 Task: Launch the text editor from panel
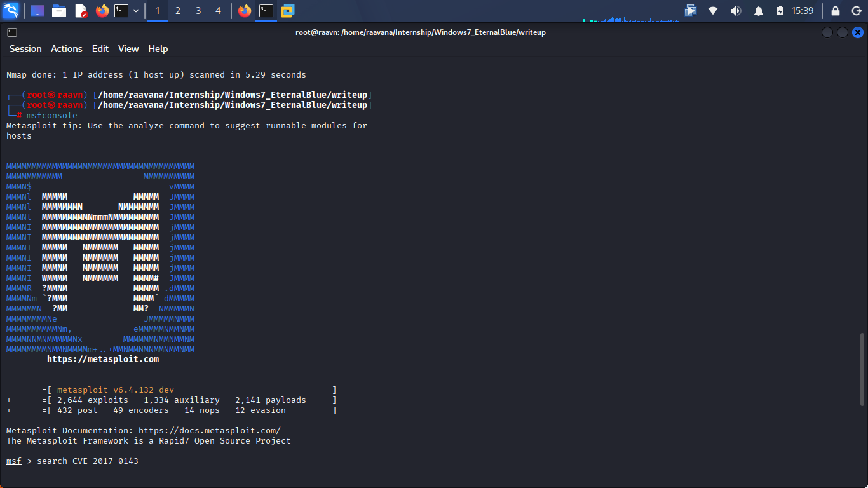(x=81, y=11)
